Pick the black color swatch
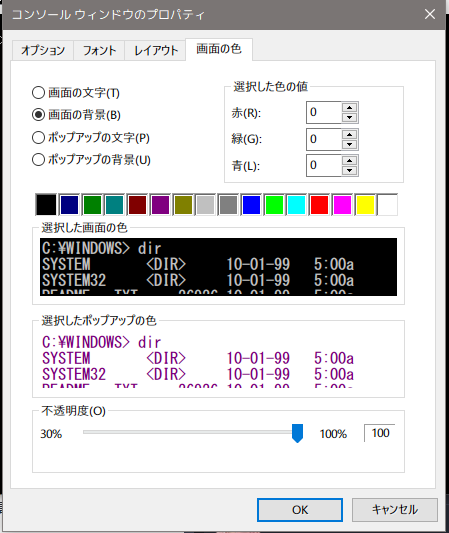The width and height of the screenshot is (449, 533). pyautogui.click(x=46, y=205)
